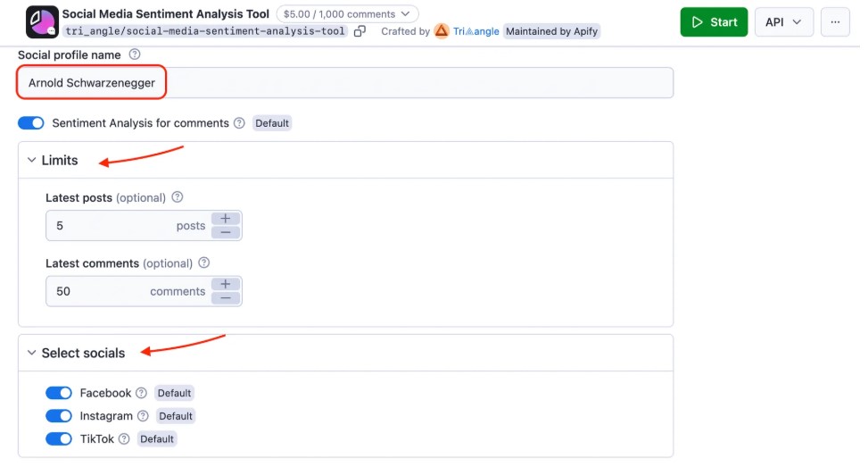
Task: Copy the actor path tri_angle/social-media-sentiment-analysis-tool
Action: click(360, 31)
